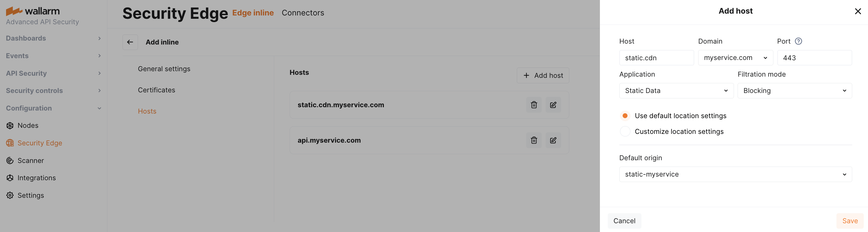
Task: Click the plus icon on Add host button
Action: pos(526,75)
